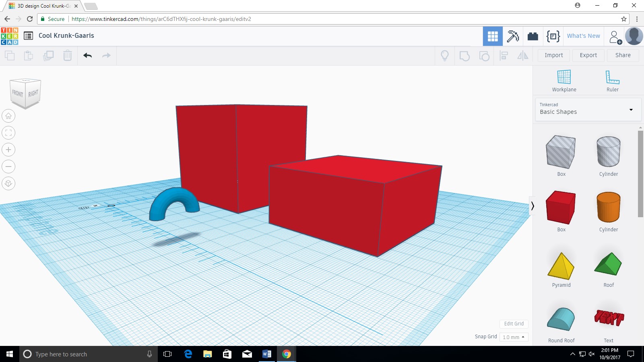Open Microsoft Edge from taskbar

(188, 354)
